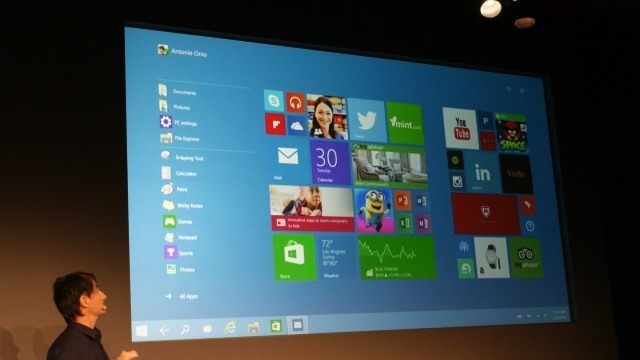640x360 pixels.
Task: Open the Calendar tile showing 30
Action: tap(330, 162)
